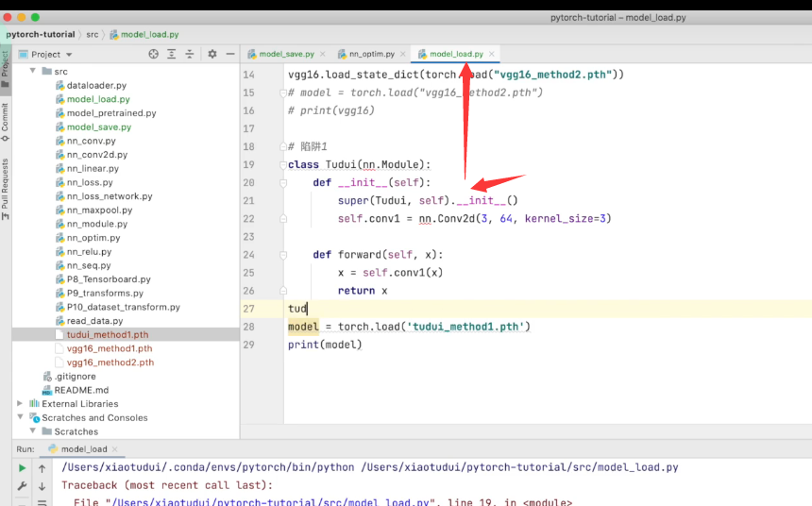812x506 pixels.
Task: Expand External Libraries node
Action: click(x=20, y=403)
